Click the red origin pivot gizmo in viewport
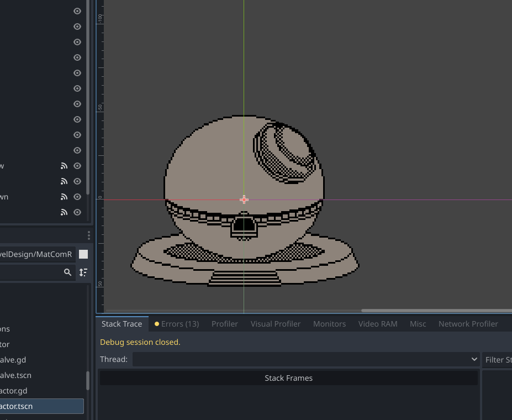The height and width of the screenshot is (420, 512). pyautogui.click(x=244, y=200)
